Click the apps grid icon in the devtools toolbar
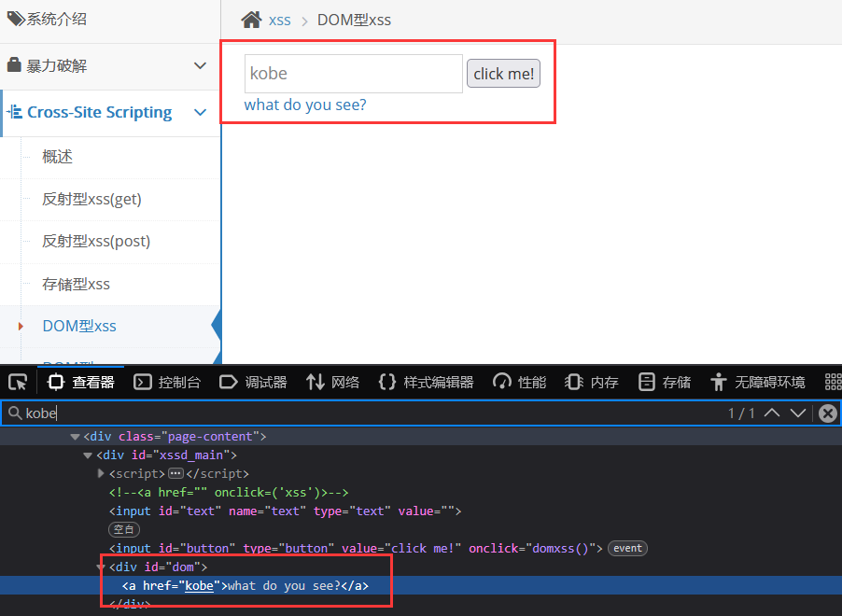 (x=833, y=383)
